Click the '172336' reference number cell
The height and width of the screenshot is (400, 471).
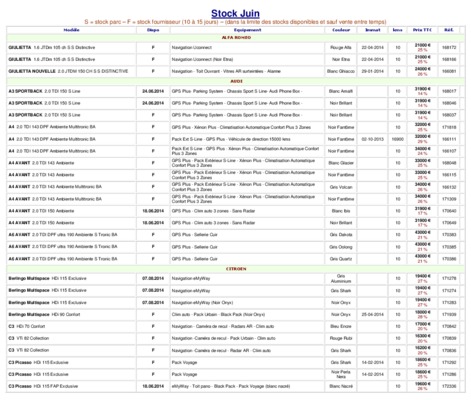(449, 386)
